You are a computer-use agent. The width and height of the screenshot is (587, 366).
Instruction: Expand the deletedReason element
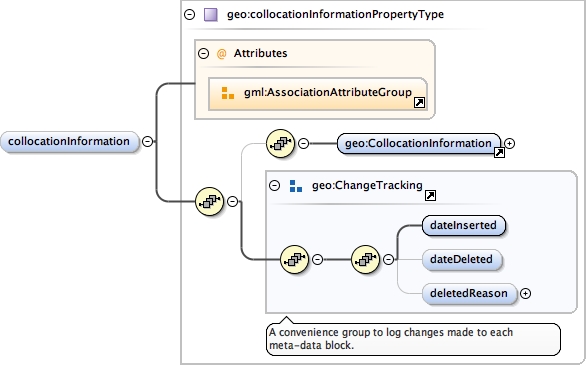pos(526,293)
